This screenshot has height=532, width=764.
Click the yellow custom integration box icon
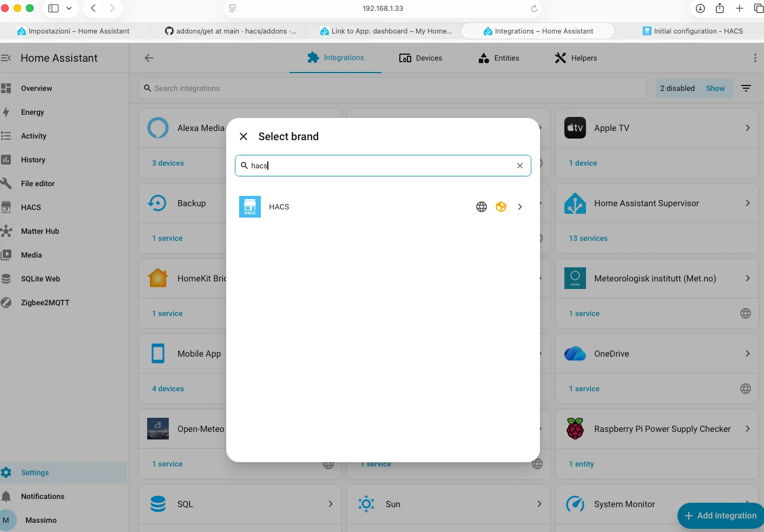[501, 207]
